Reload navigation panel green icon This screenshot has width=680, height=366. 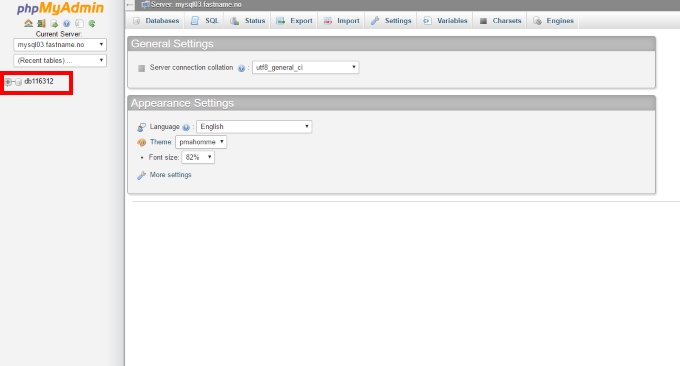[92, 23]
